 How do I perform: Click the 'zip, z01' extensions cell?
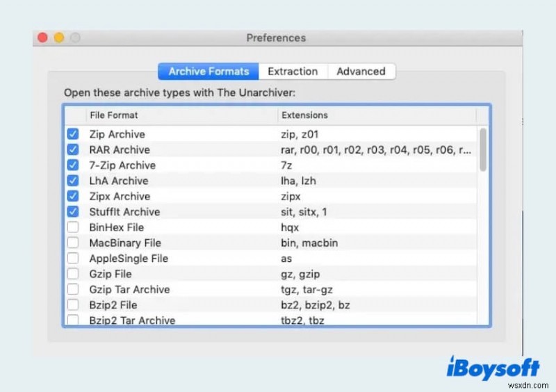point(300,134)
